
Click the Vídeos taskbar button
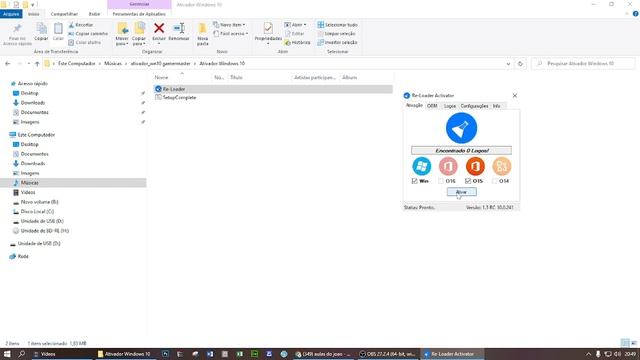(62, 354)
